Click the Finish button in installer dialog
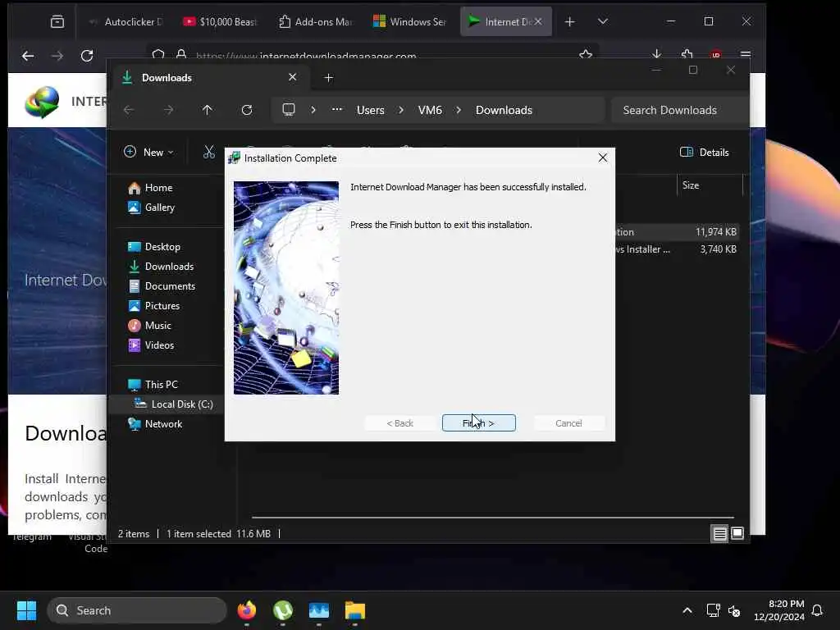 tap(479, 422)
